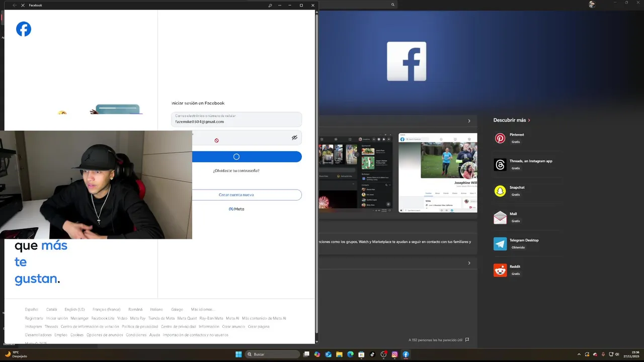Screen dimensions: 644x362
Task: Click Crear página footer link
Action: click(x=259, y=327)
